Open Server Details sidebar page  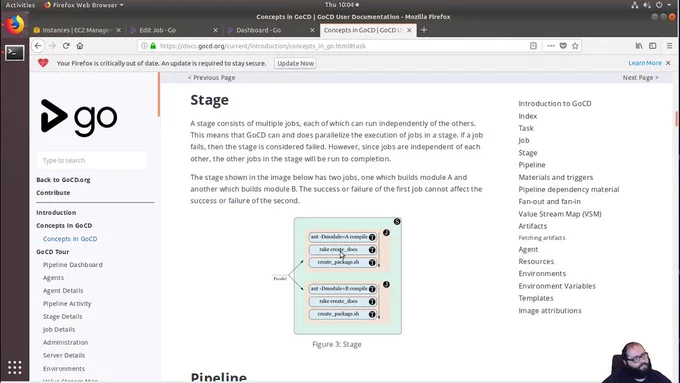[64, 355]
